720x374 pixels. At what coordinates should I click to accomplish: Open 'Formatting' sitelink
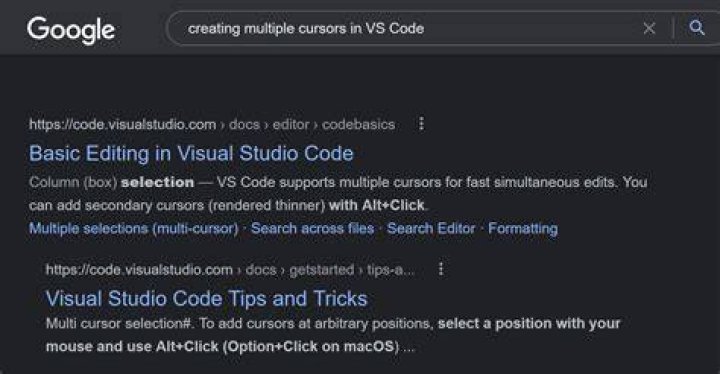(x=523, y=228)
